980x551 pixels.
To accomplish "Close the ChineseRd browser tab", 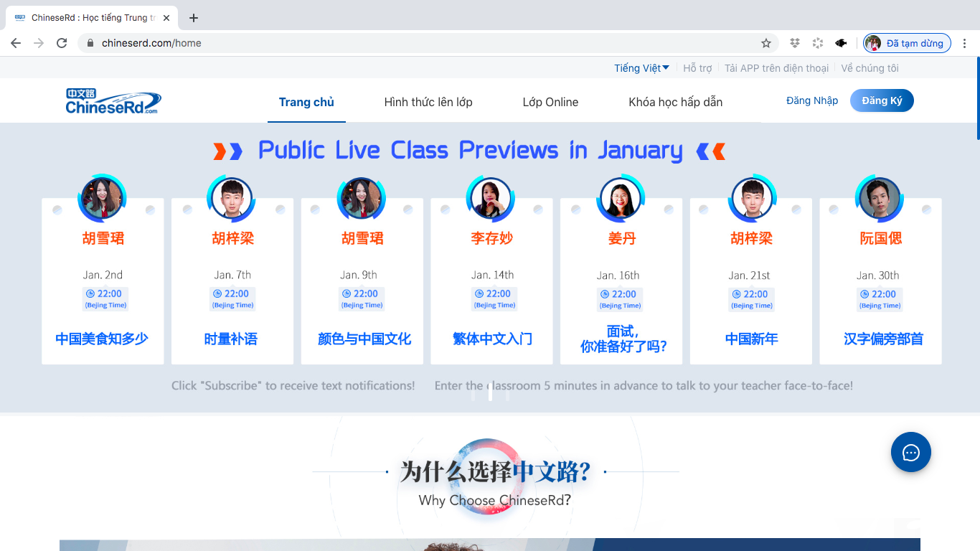I will pyautogui.click(x=166, y=18).
